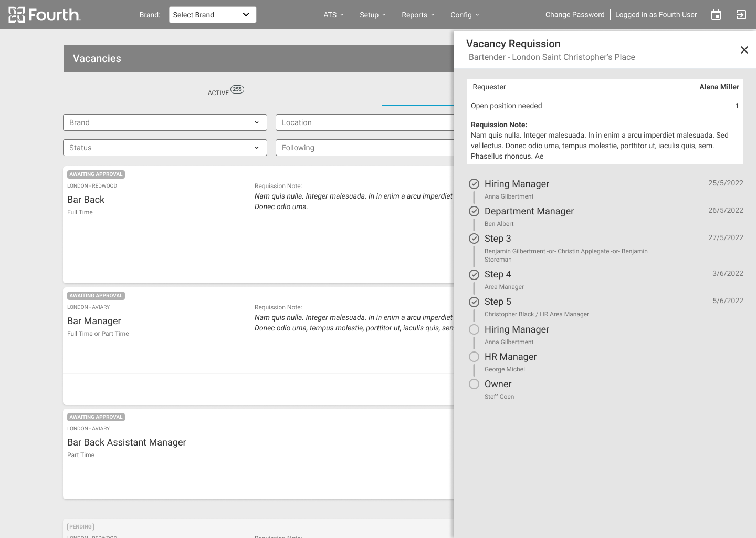Image resolution: width=756 pixels, height=538 pixels.
Task: Click the Step 5 approval check icon
Action: pyautogui.click(x=474, y=302)
